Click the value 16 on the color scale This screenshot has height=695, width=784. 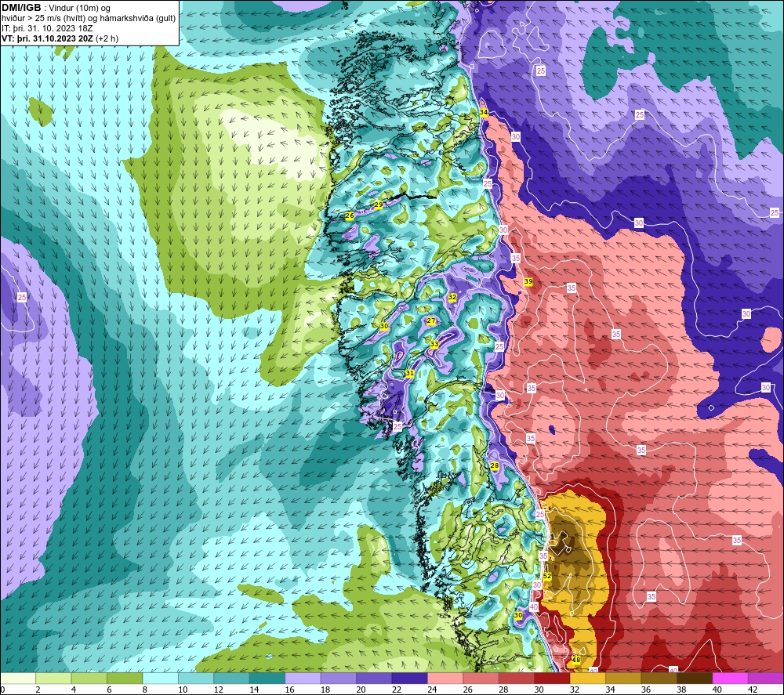click(x=289, y=690)
